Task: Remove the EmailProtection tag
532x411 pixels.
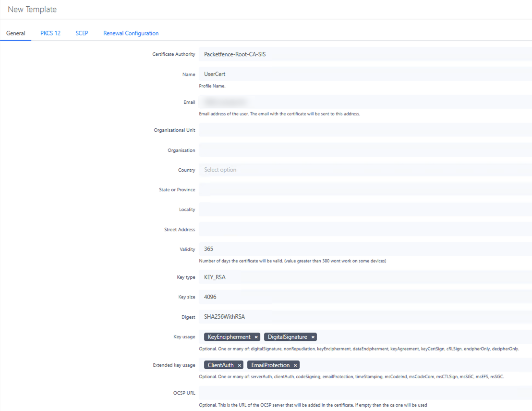Action: click(x=295, y=365)
